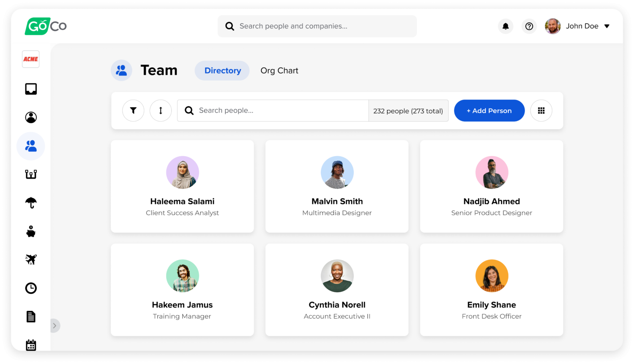Expand the sidebar with the chevron arrow
Image resolution: width=634 pixels, height=364 pixels.
pyautogui.click(x=55, y=326)
